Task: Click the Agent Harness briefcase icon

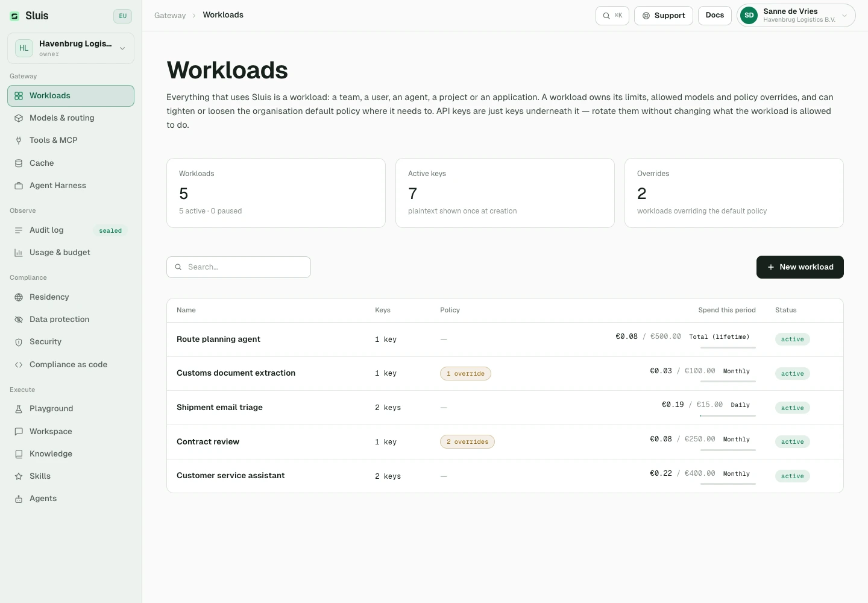Action: click(x=19, y=186)
